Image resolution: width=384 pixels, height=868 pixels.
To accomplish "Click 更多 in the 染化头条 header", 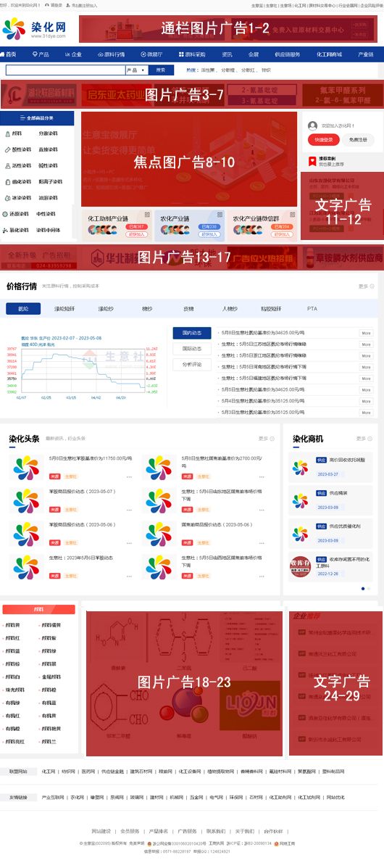I will [266, 439].
